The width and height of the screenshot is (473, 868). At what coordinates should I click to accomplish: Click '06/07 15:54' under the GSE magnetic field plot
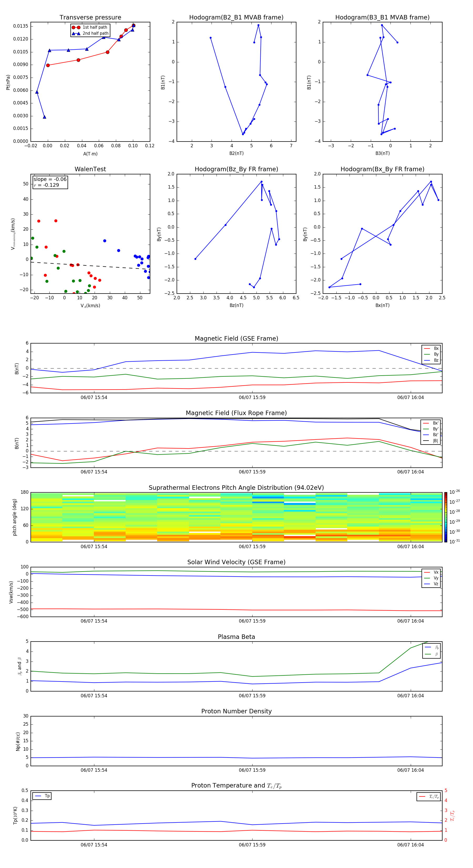(94, 398)
